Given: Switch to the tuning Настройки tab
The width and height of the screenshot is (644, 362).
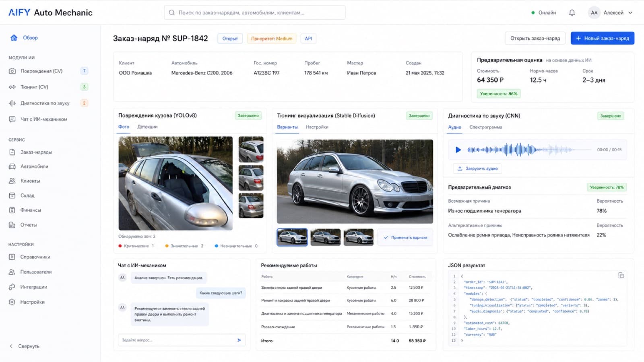Looking at the screenshot, I should pos(317,127).
